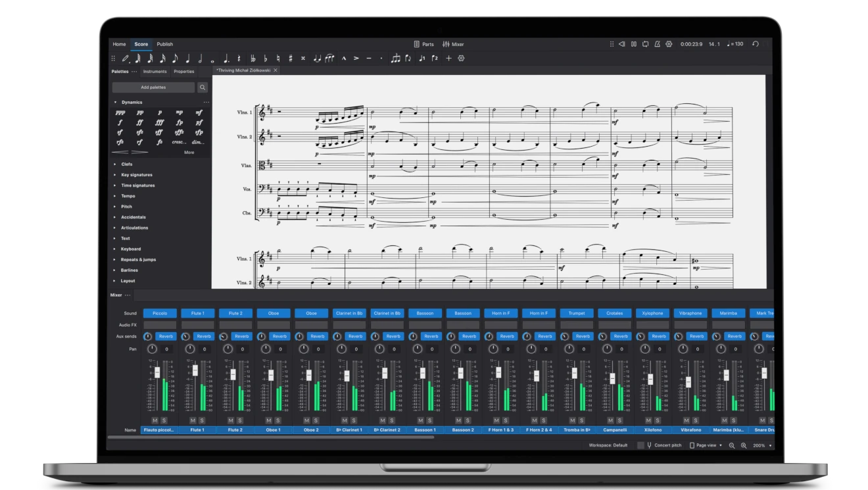Add a tie between notes

click(317, 58)
